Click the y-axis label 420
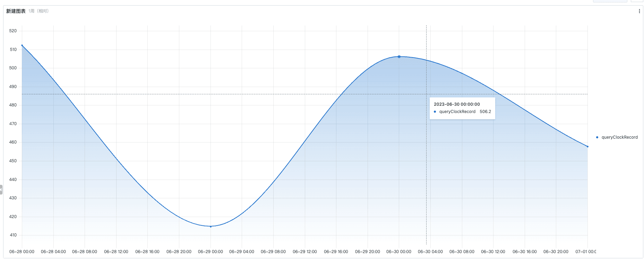 click(13, 217)
